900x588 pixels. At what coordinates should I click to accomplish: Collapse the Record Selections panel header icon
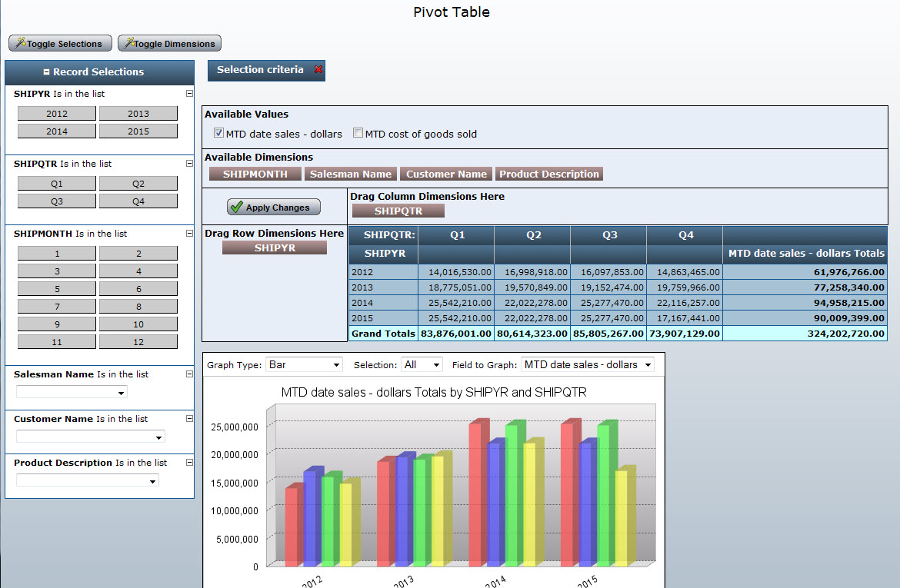pyautogui.click(x=46, y=72)
